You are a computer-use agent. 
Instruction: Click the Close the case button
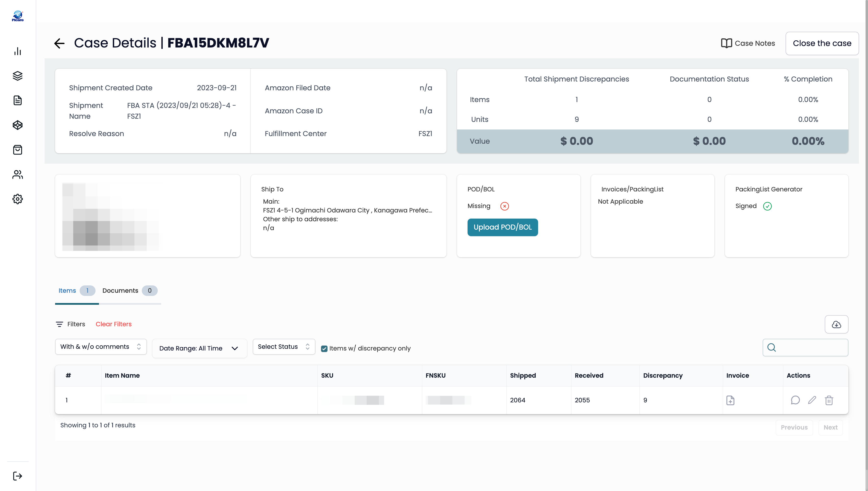point(822,43)
